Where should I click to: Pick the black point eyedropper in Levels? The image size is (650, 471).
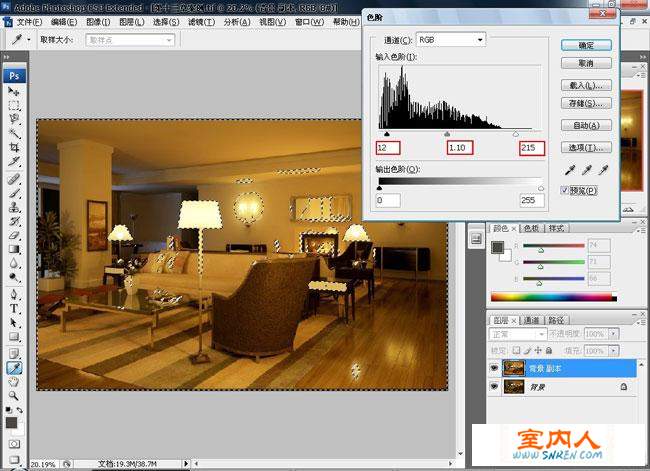pos(570,170)
